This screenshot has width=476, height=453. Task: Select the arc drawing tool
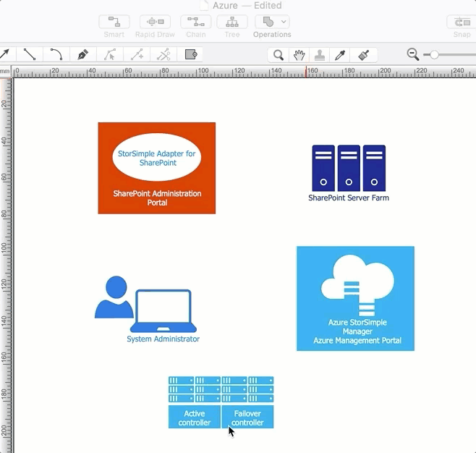(56, 55)
